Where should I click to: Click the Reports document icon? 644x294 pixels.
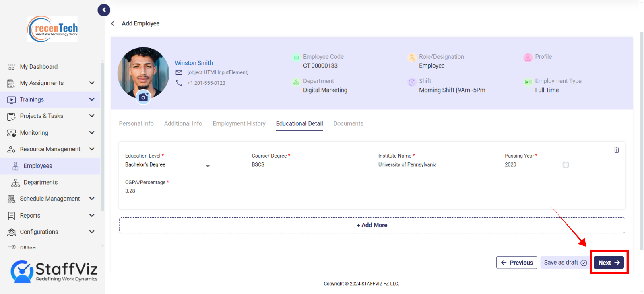(11, 216)
